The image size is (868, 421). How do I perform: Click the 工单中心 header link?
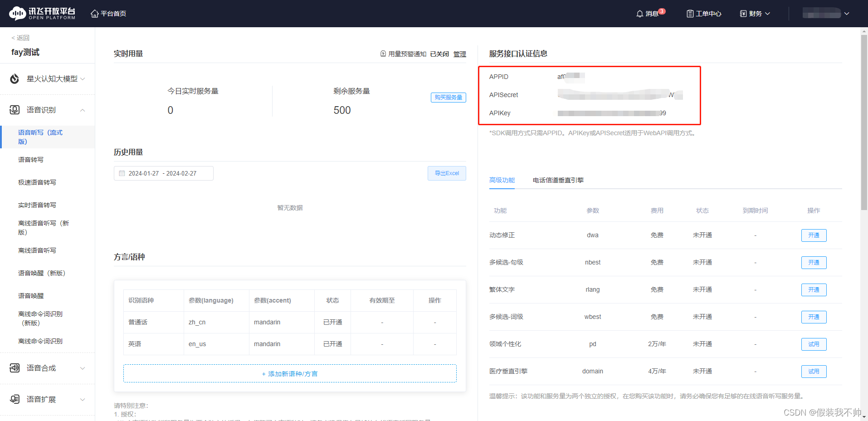[708, 14]
